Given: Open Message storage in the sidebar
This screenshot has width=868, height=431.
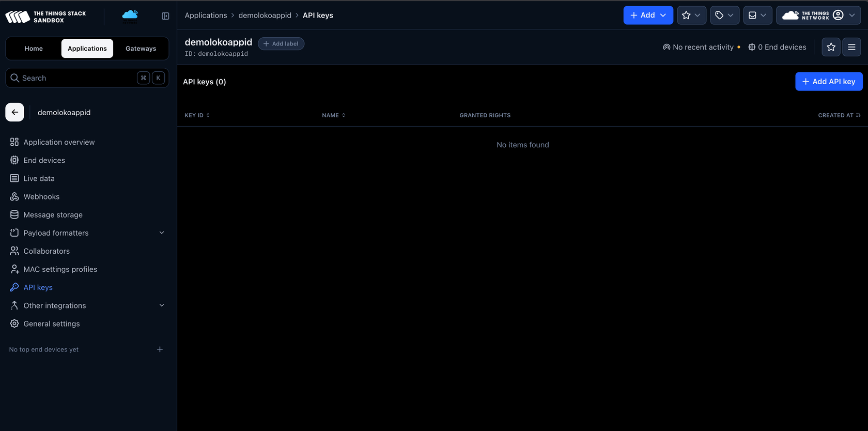Looking at the screenshot, I should (x=87, y=214).
